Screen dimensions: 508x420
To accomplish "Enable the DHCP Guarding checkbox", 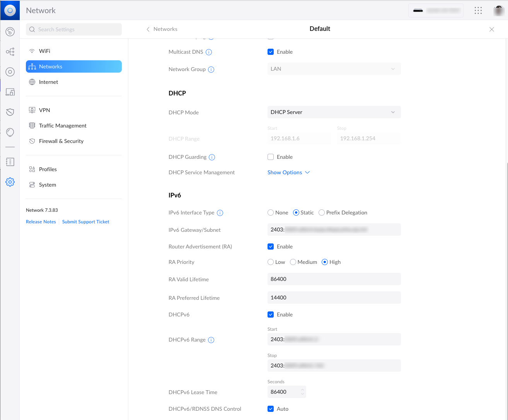I will coord(271,157).
